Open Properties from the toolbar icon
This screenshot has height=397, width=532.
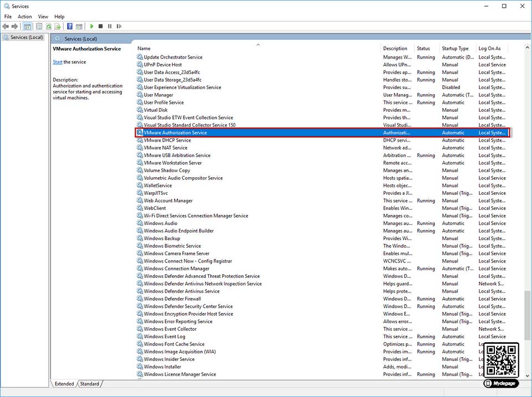[x=39, y=26]
